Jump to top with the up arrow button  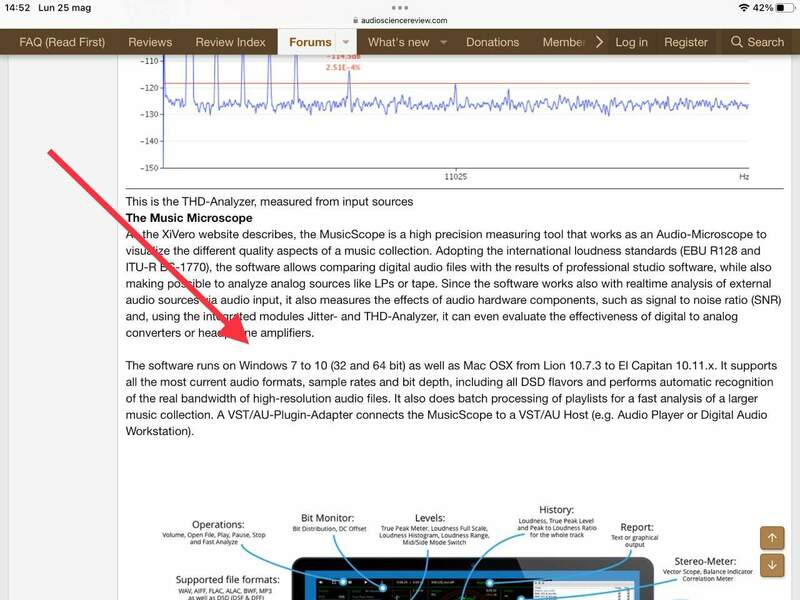pos(772,537)
